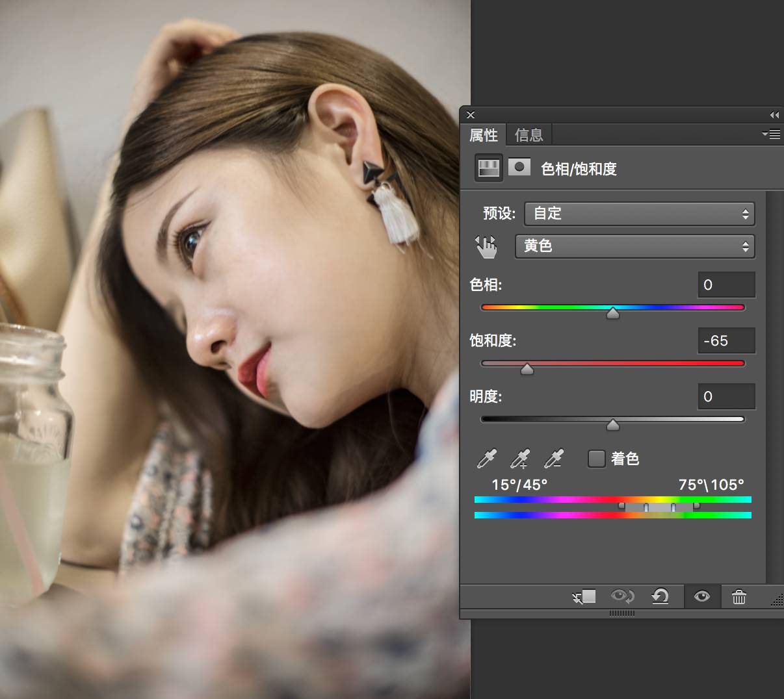The height and width of the screenshot is (699, 784).
Task: Select the add-to-sample eyedropper
Action: 520,459
